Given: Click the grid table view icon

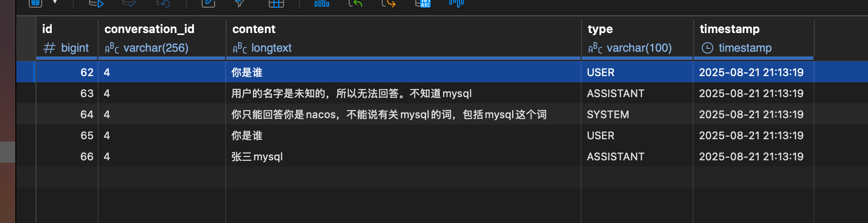Looking at the screenshot, I should click(x=276, y=3).
